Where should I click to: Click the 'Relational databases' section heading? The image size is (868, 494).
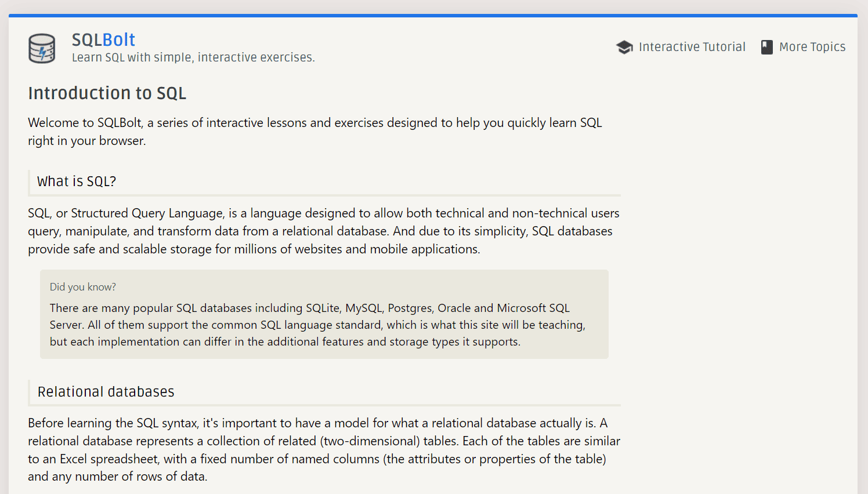pos(106,392)
